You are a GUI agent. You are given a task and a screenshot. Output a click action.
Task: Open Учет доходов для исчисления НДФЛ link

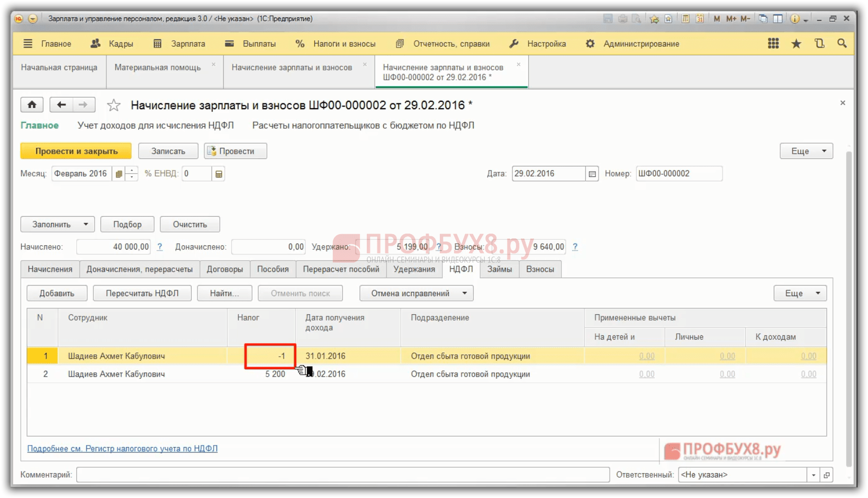[156, 125]
